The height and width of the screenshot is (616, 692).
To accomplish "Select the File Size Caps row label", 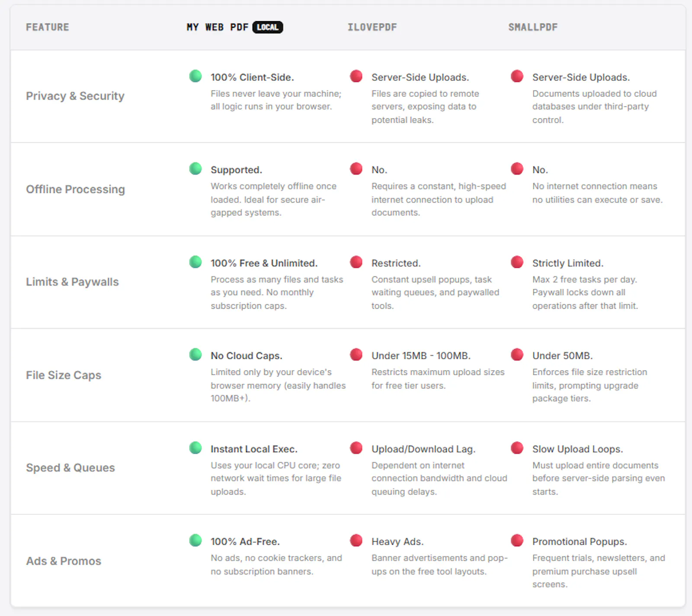I will 64,375.
